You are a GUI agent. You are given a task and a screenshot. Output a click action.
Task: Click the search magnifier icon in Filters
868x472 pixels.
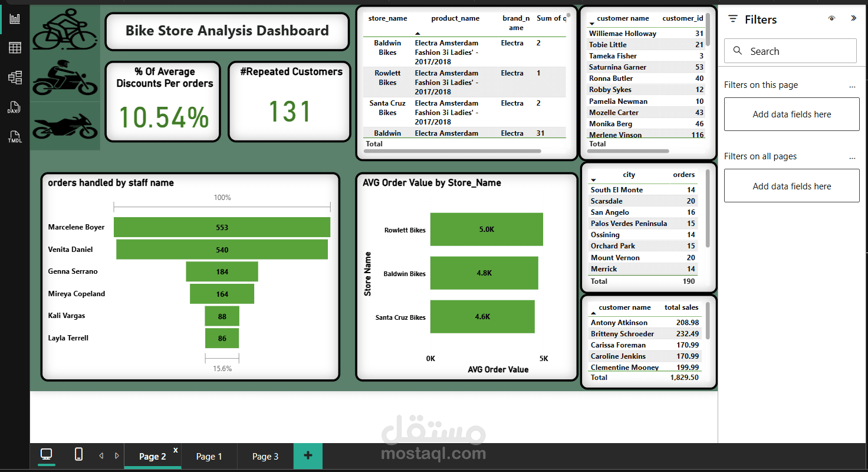(x=738, y=51)
